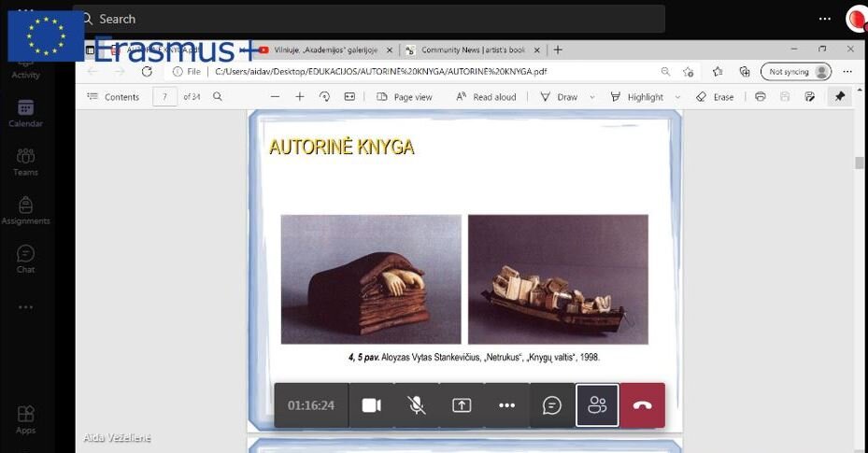Open Page view options
The height and width of the screenshot is (453, 868).
(x=405, y=97)
